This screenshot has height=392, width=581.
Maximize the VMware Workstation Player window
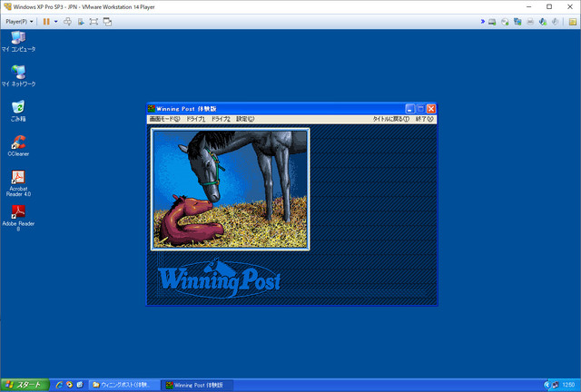(549, 6)
